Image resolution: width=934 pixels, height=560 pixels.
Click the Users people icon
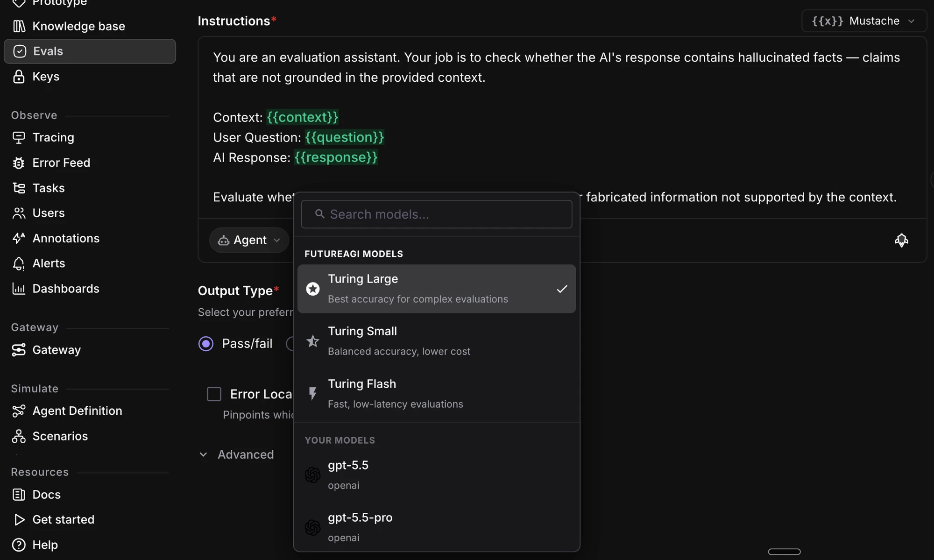(19, 213)
